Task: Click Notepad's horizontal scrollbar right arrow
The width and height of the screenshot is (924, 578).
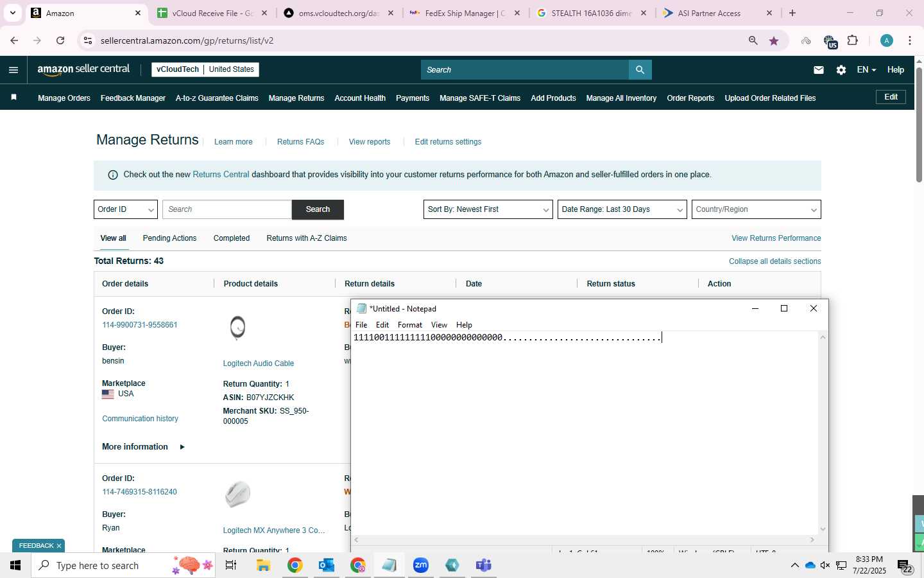Action: point(812,540)
